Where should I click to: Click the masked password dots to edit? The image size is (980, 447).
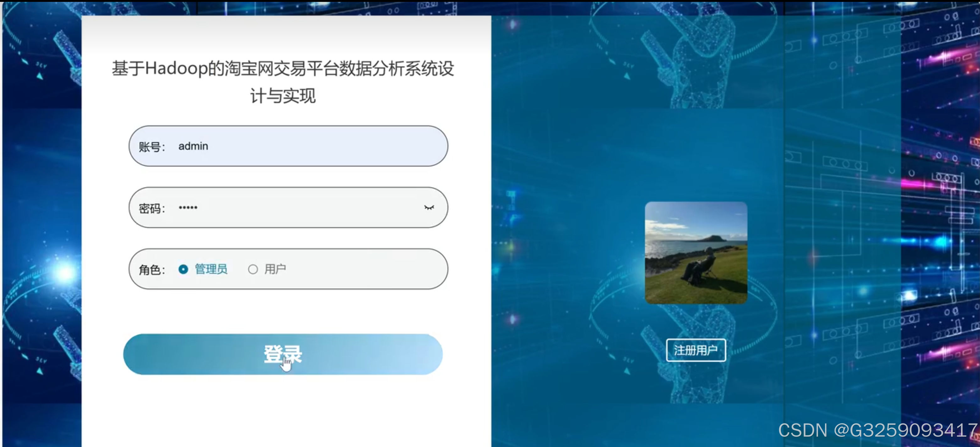coord(188,208)
